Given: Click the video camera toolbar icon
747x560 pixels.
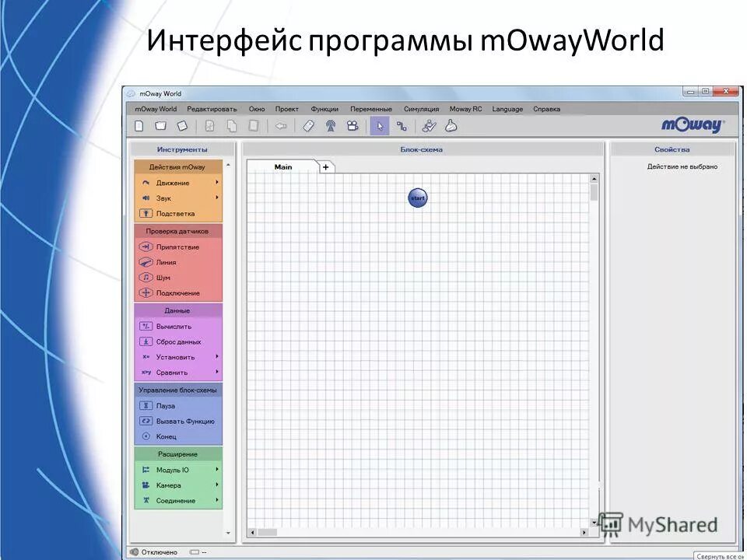Looking at the screenshot, I should 352,126.
